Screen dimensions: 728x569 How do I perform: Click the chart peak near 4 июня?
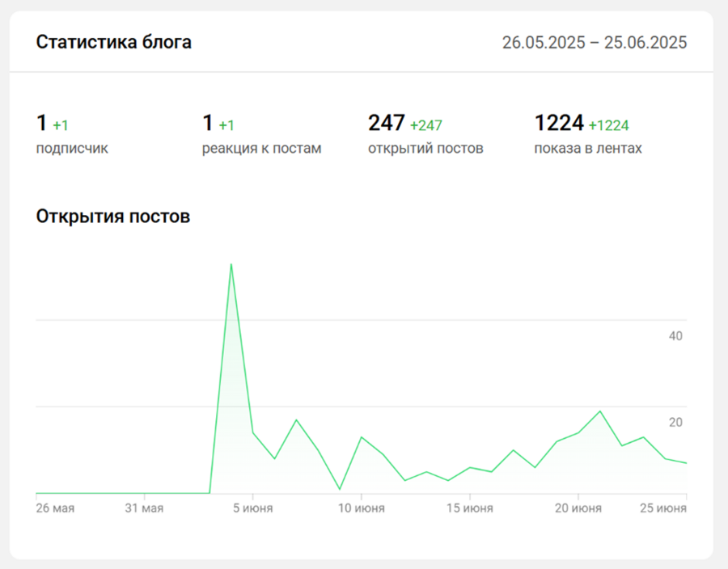231,265
